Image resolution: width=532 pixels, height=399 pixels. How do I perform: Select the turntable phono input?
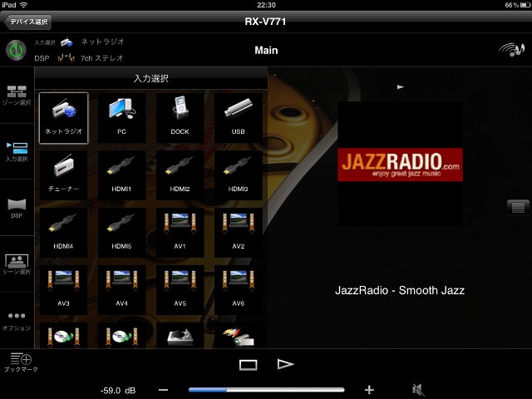pos(180,336)
